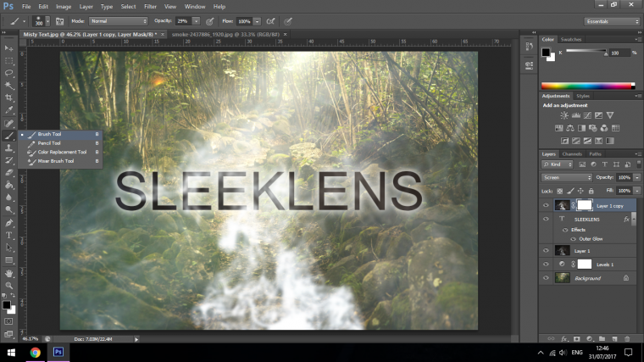
Task: Toggle lock transparent pixels
Action: point(559,191)
